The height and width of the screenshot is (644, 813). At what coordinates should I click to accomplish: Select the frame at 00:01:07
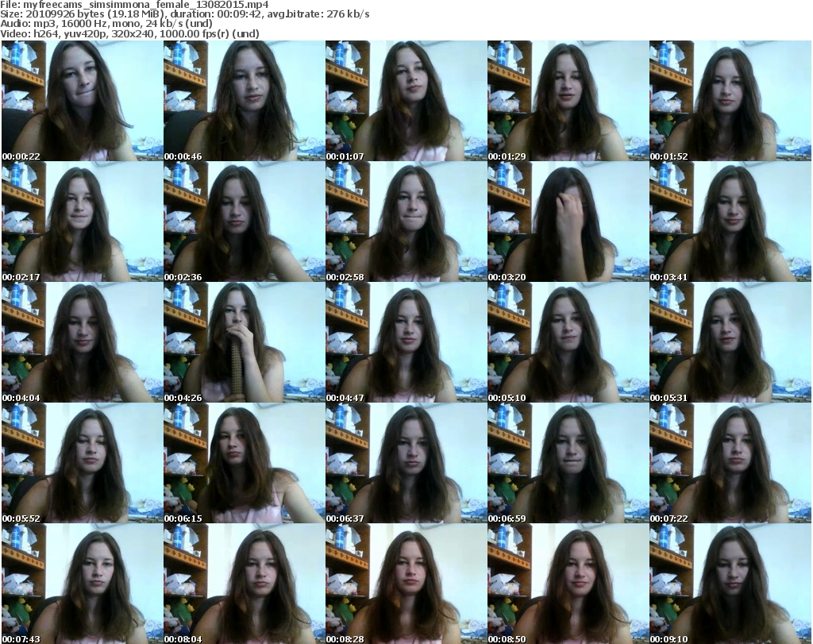(406, 101)
